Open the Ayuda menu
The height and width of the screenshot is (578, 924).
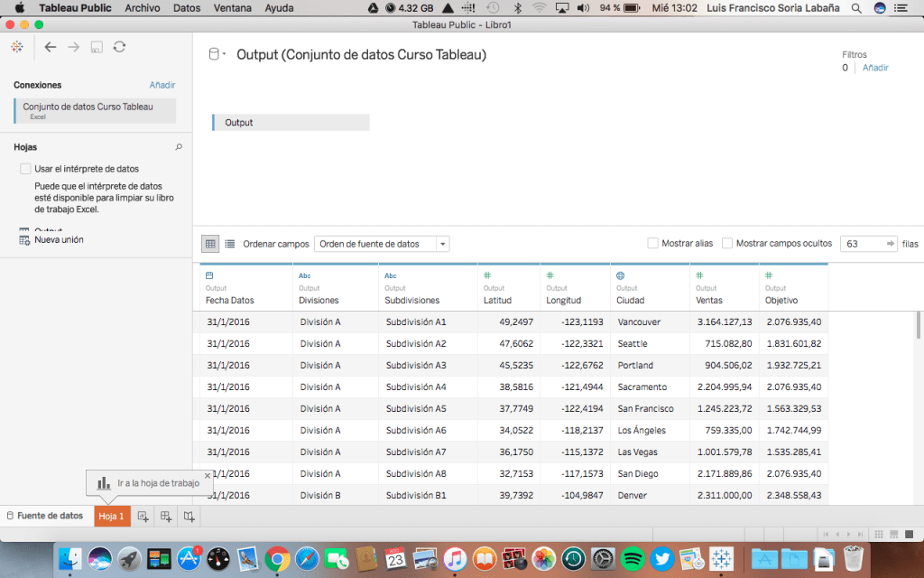tap(280, 8)
